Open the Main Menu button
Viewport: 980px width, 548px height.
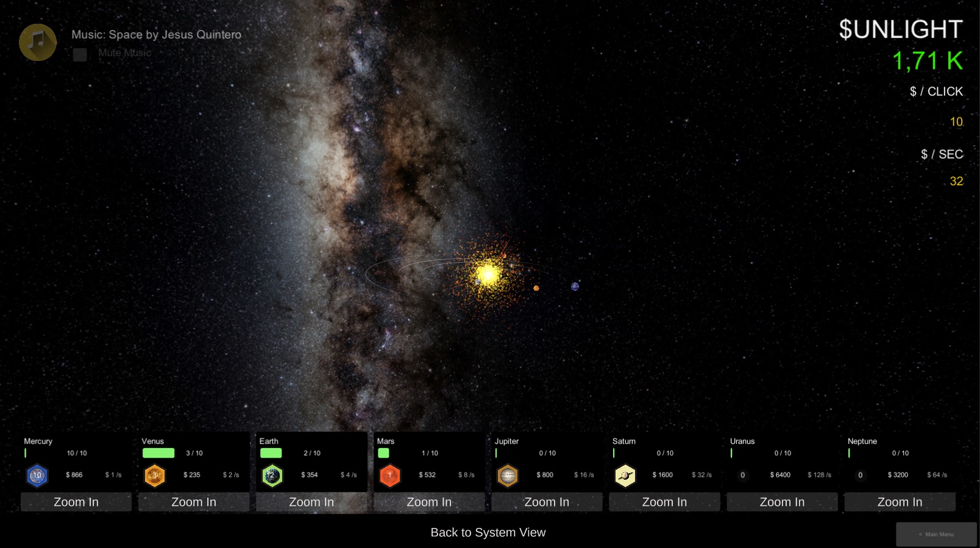(x=936, y=534)
